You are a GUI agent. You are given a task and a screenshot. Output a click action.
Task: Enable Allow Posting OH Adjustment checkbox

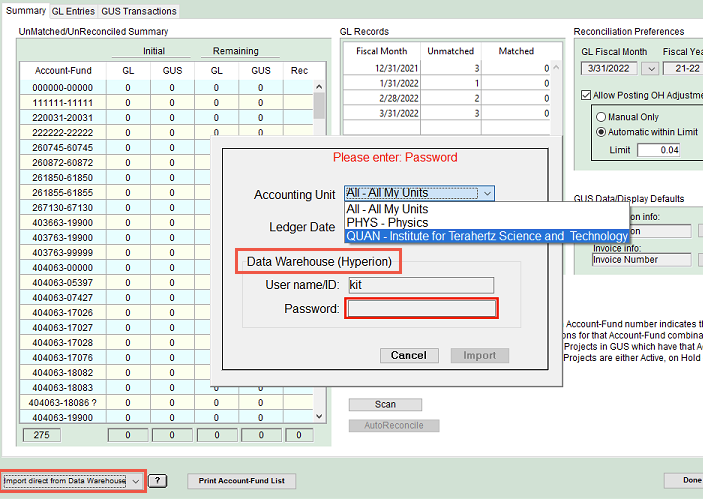click(587, 95)
